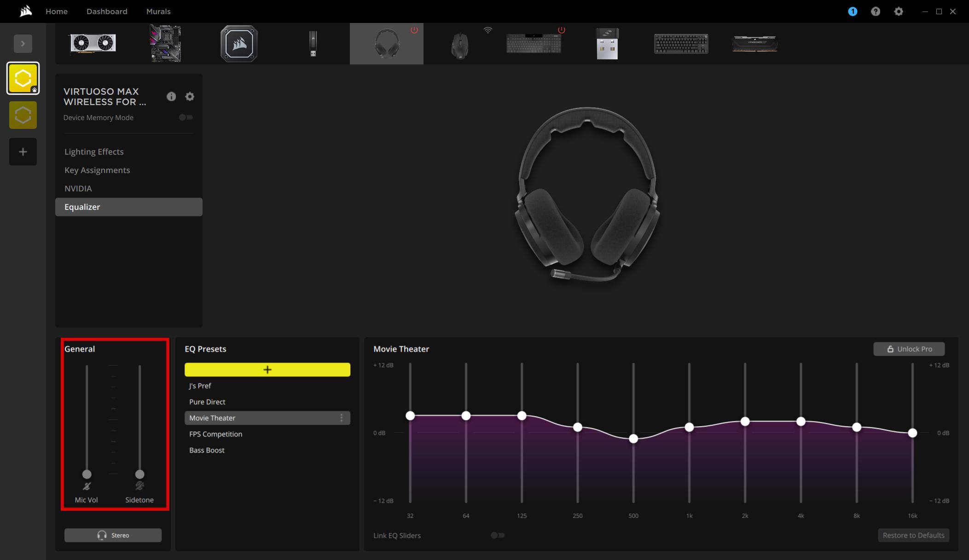Image resolution: width=969 pixels, height=560 pixels.
Task: Open the Dashboard tab
Action: pos(107,12)
